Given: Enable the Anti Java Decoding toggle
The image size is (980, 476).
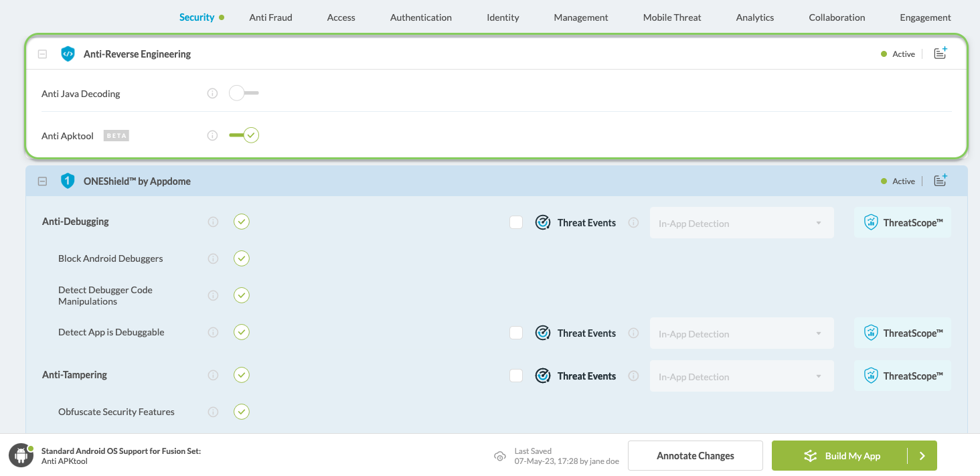Looking at the screenshot, I should [243, 93].
